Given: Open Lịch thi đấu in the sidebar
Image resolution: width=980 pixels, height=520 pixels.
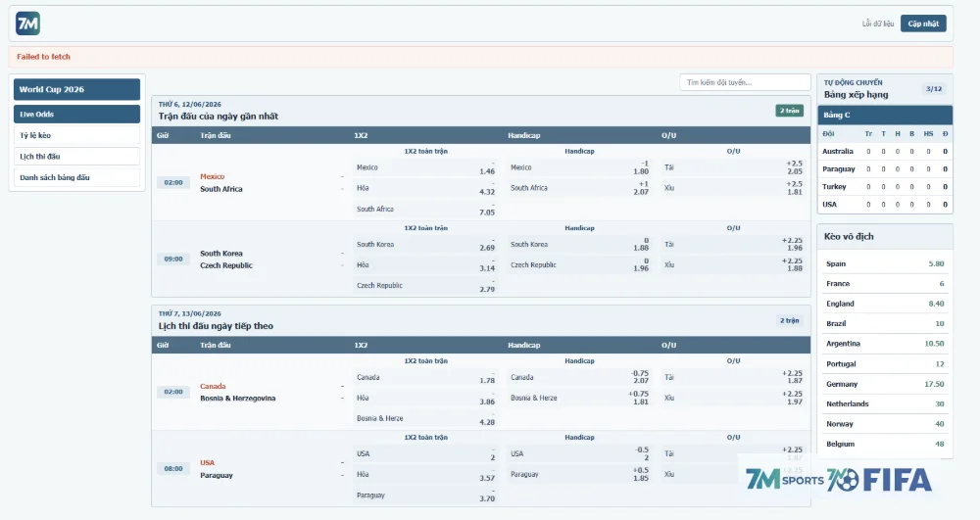Looking at the screenshot, I should click(x=76, y=157).
